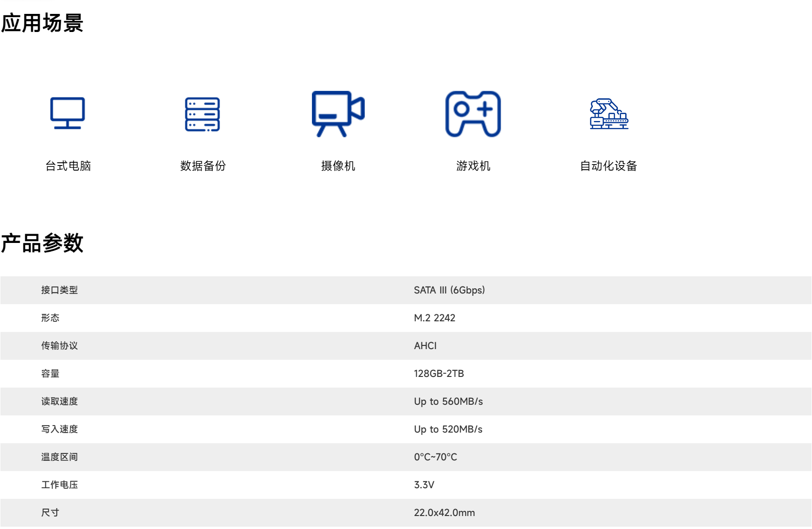The width and height of the screenshot is (812, 529).
Task: Click the data backup server icon
Action: point(203,114)
